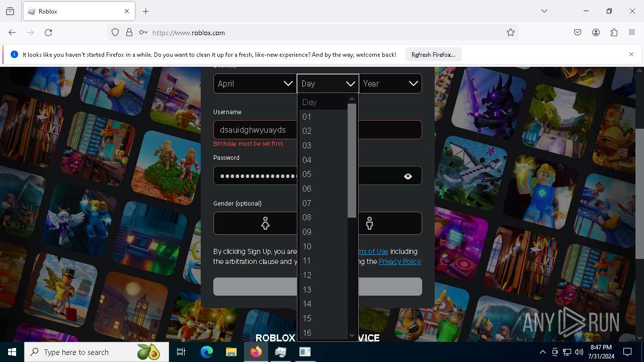This screenshot has height=362, width=644.
Task: Bookmark this page with star
Action: click(x=511, y=33)
